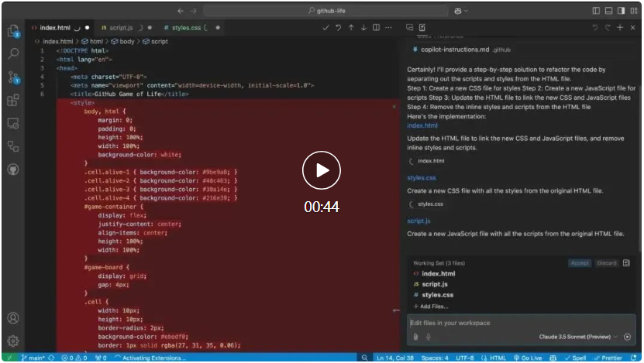644x363 pixels.
Task: Toggle the bottom panel layout button
Action: pyautogui.click(x=608, y=11)
